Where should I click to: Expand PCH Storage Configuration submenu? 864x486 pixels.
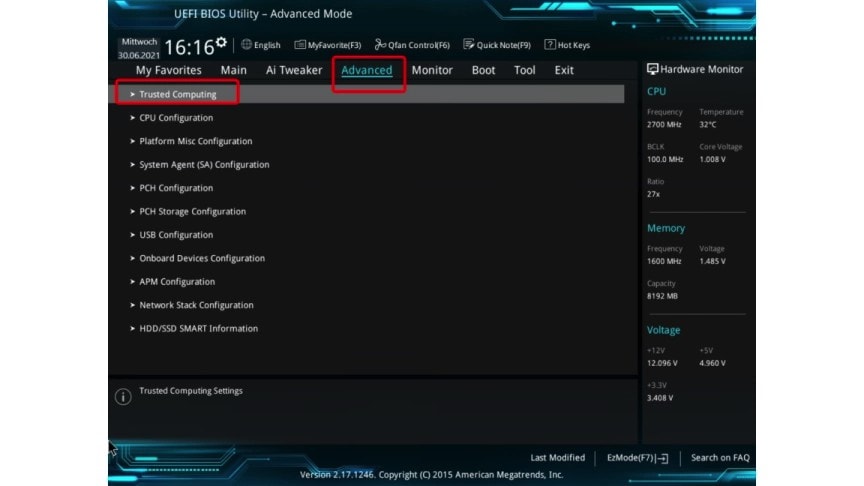point(192,211)
